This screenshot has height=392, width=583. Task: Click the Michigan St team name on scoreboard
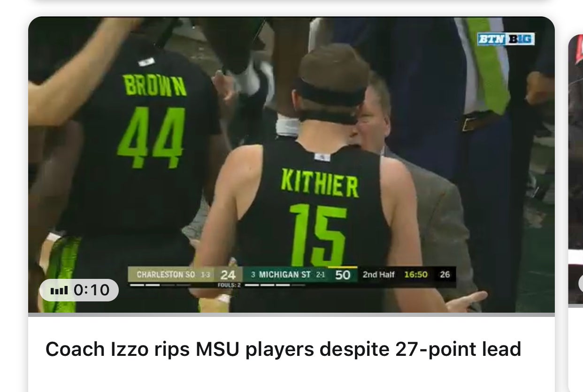tap(285, 274)
